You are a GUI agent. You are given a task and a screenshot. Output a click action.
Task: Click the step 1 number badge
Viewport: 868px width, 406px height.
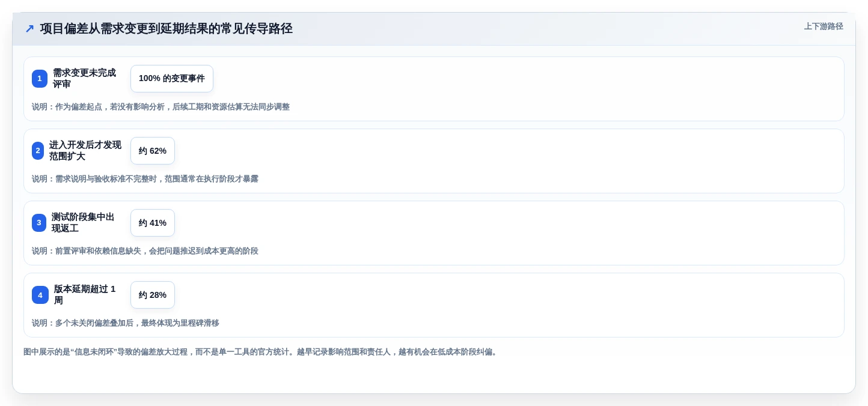click(x=40, y=79)
